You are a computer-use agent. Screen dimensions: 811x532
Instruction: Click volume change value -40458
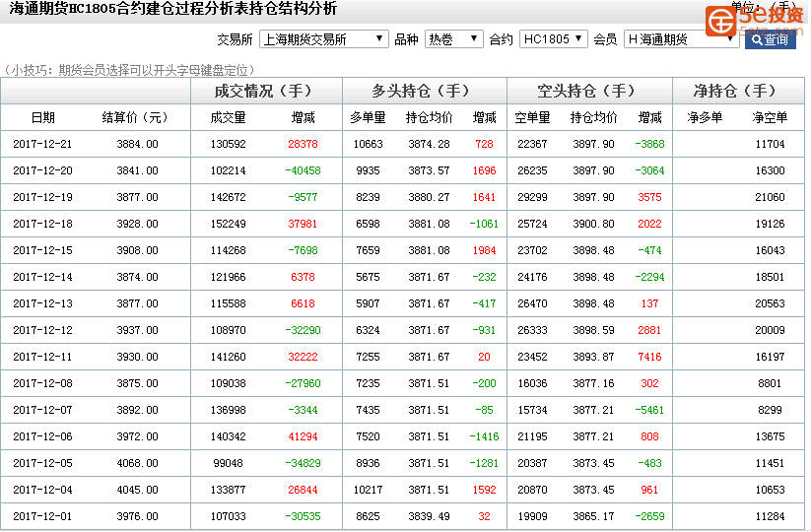pos(304,170)
